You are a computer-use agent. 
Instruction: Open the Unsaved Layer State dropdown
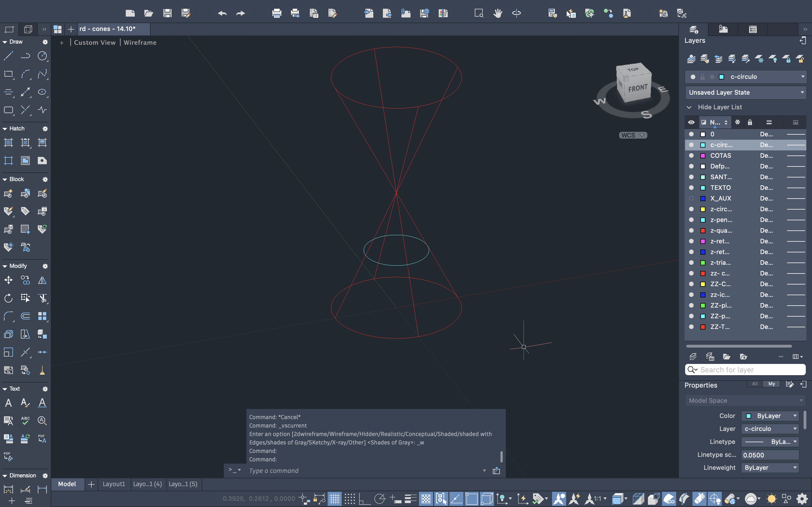[x=745, y=93]
